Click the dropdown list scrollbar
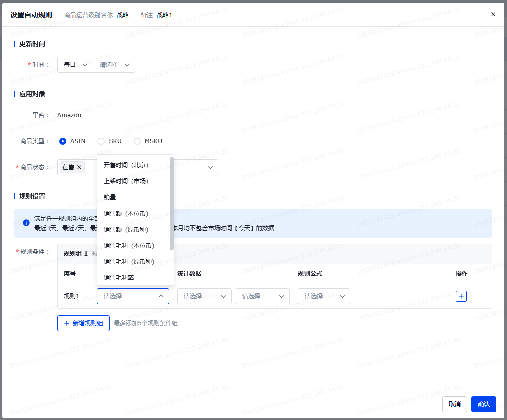The width and height of the screenshot is (507, 420). tap(172, 203)
